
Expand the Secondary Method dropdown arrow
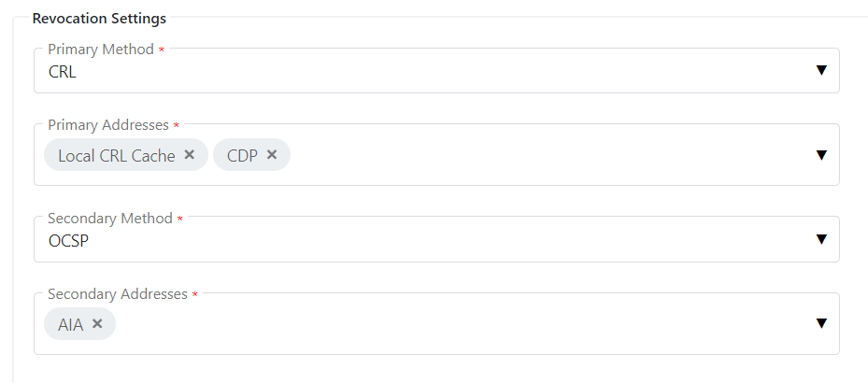(x=821, y=239)
